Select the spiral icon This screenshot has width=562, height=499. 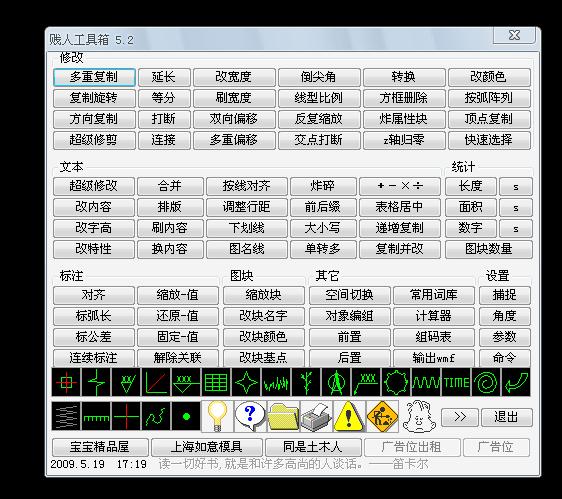pos(486,382)
